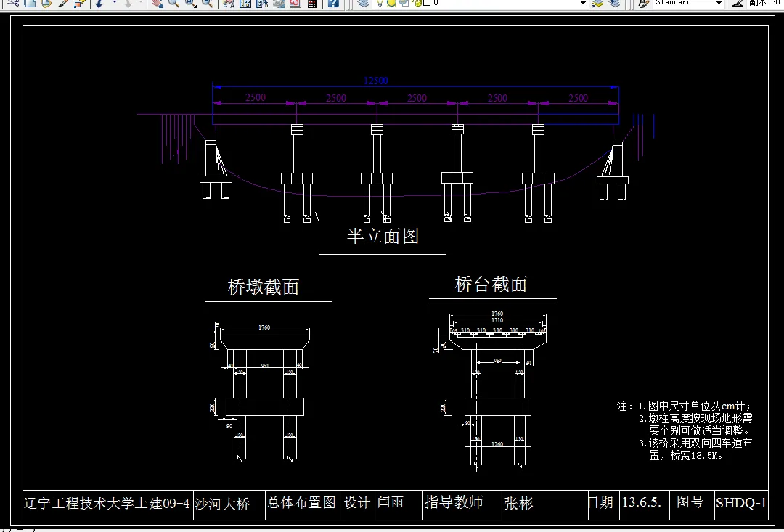Open the 副本ISO dimension style combo box
Image resolution: width=784 pixels, height=532 pixels.
[x=766, y=3]
